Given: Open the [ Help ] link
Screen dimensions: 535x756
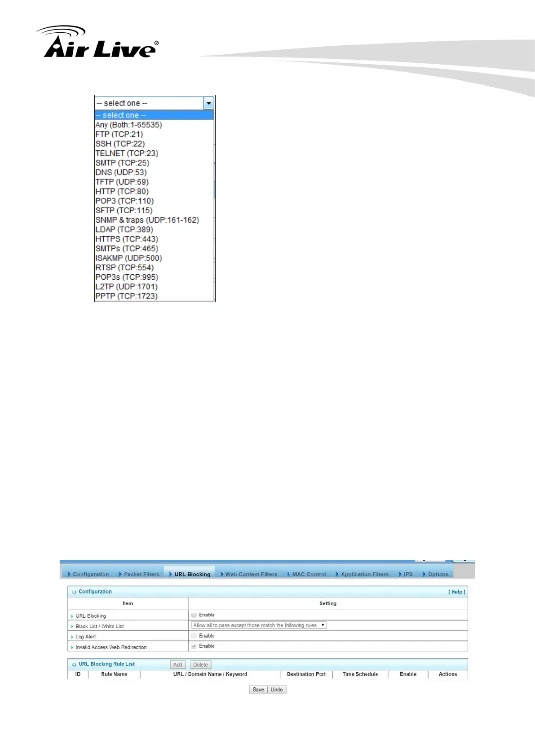Looking at the screenshot, I should [456, 592].
